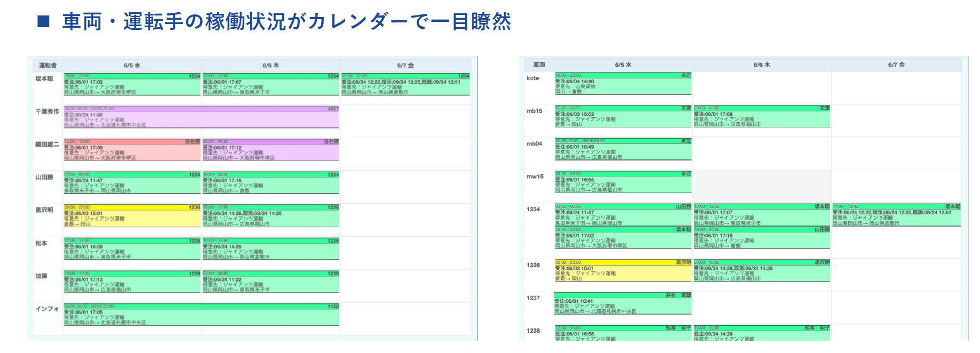
Task: Select mb15's 6/6 order to 広島県福山市
Action: pyautogui.click(x=762, y=117)
